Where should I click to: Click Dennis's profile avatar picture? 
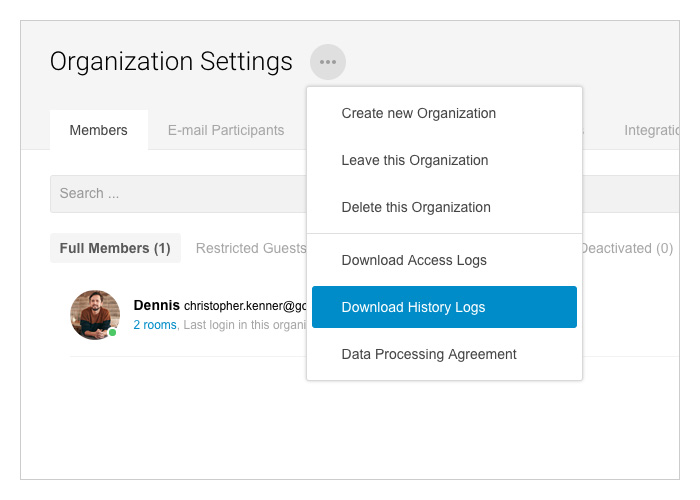[95, 314]
